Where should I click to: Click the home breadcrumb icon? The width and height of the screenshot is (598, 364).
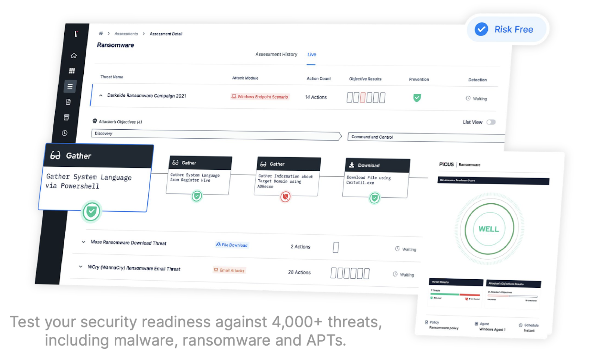coord(101,34)
